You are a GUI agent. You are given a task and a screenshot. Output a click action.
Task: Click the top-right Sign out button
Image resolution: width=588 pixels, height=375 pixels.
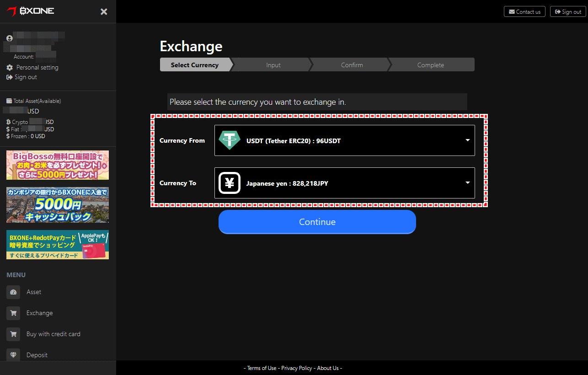568,11
